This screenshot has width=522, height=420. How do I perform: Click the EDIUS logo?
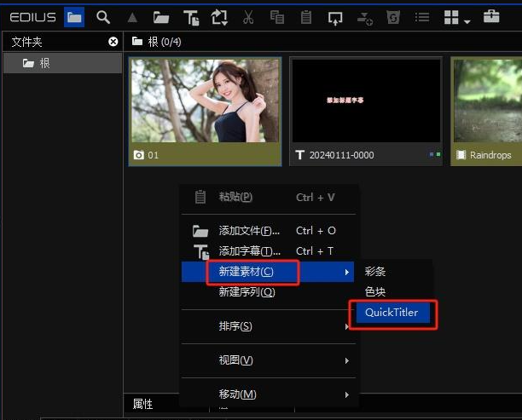click(32, 17)
